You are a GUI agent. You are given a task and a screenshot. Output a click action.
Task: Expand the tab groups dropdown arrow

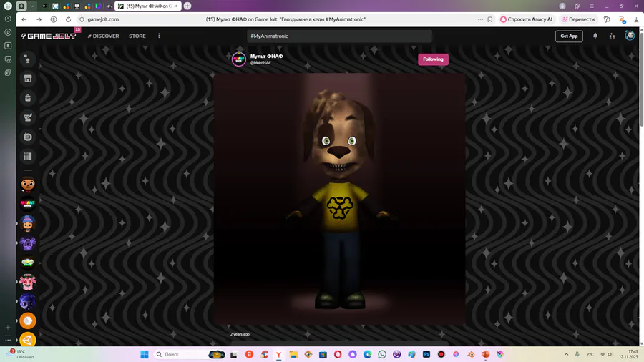click(x=32, y=6)
